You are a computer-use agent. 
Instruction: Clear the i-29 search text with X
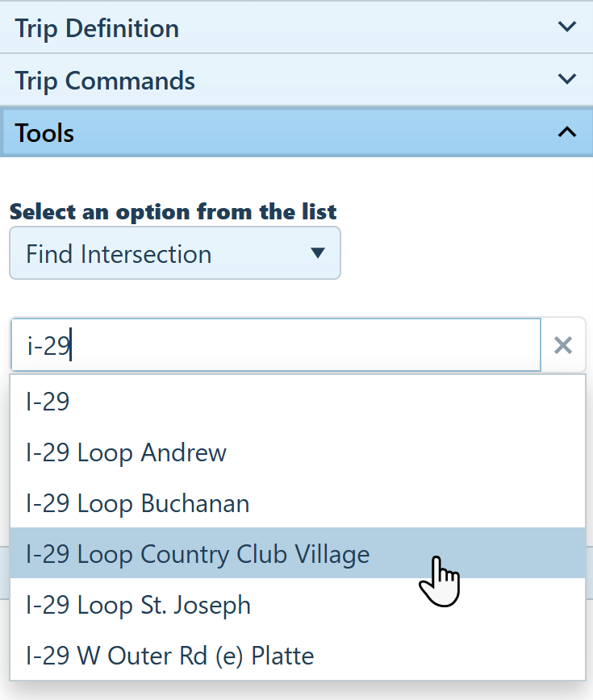(563, 345)
